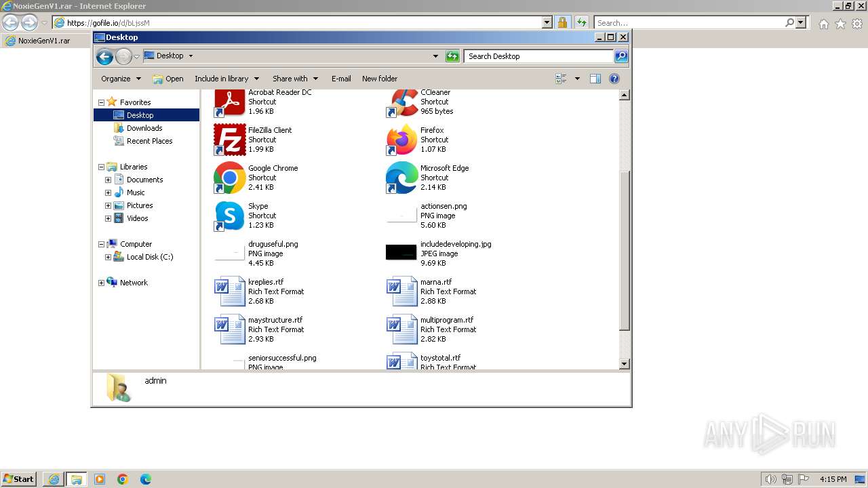Expand the Documents library
868x488 pixels.
click(x=108, y=180)
